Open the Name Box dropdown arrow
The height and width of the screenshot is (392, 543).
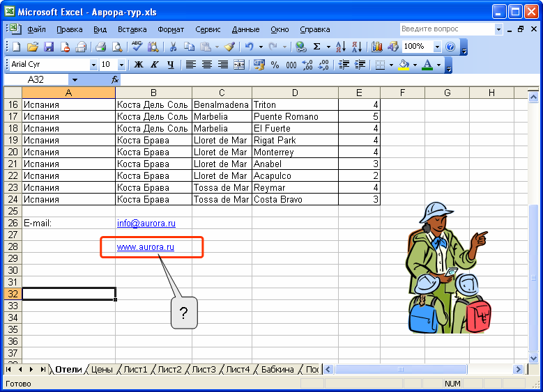click(75, 80)
